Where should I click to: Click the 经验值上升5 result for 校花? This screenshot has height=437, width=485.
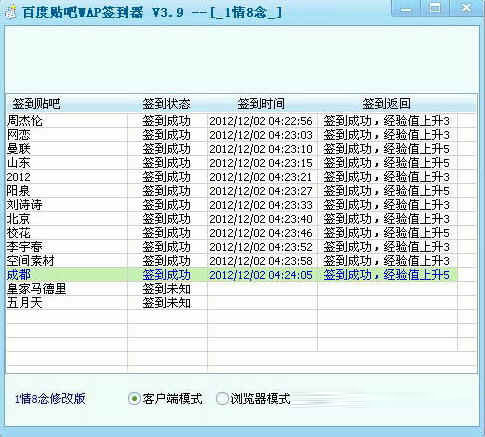tap(417, 233)
